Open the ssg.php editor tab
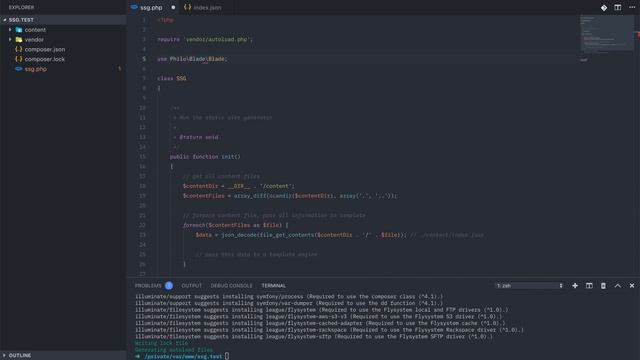This screenshot has height=360, width=640. (151, 7)
